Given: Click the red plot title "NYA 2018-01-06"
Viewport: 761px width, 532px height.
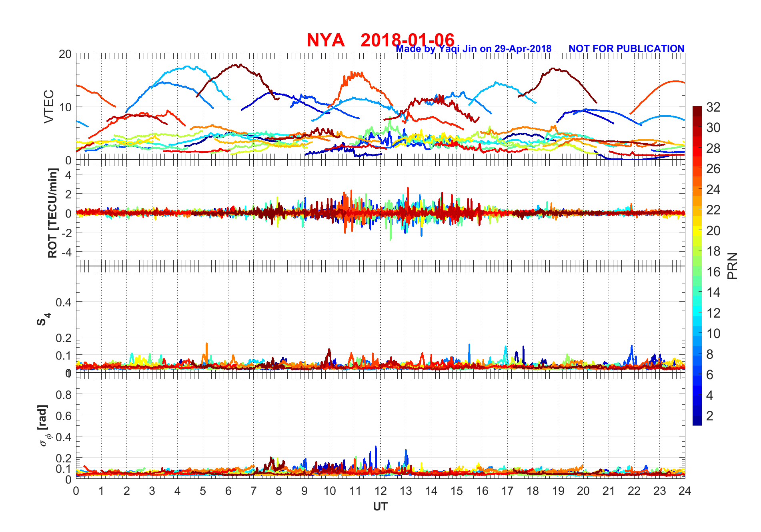Looking at the screenshot, I should pyautogui.click(x=380, y=40).
